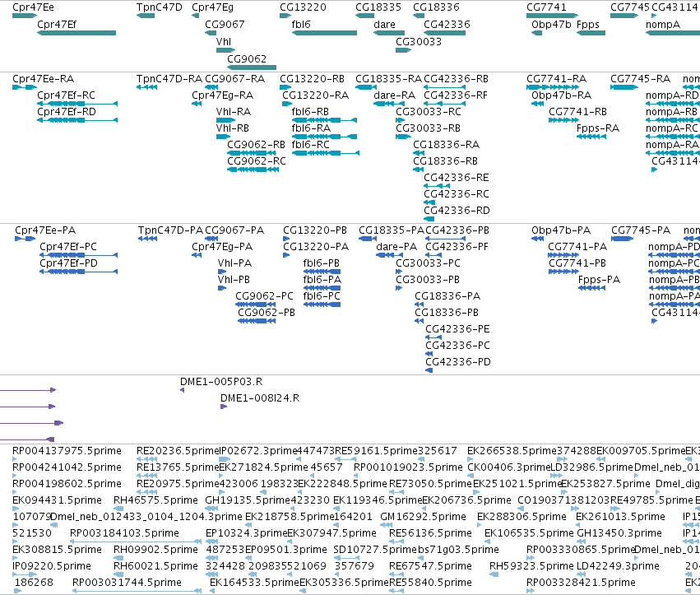700x595 pixels.
Task: Select the Obp47b gene label
Action: [x=551, y=25]
